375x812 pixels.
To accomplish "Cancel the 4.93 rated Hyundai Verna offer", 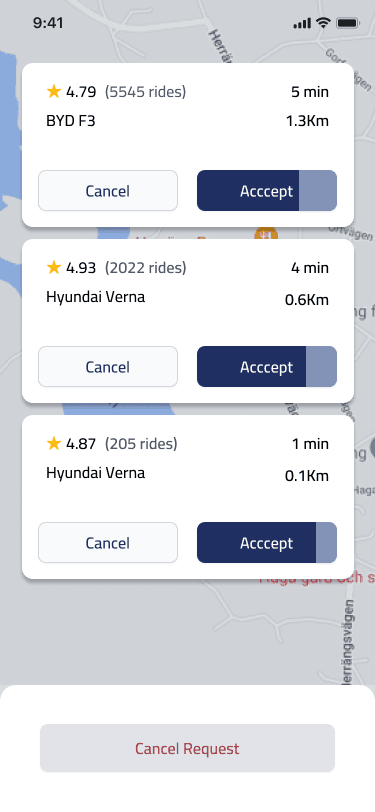I will (x=108, y=367).
